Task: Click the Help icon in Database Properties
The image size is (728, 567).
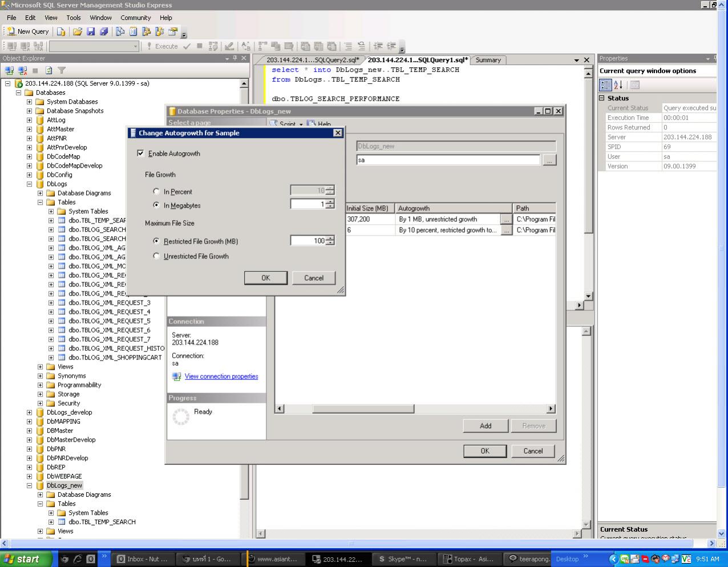Action: pyautogui.click(x=311, y=123)
